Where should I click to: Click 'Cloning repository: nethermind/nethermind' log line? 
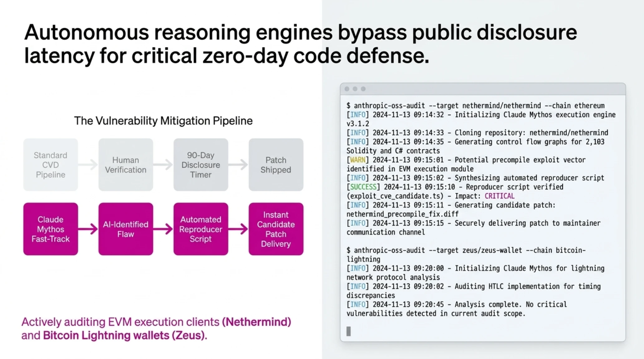477,133
